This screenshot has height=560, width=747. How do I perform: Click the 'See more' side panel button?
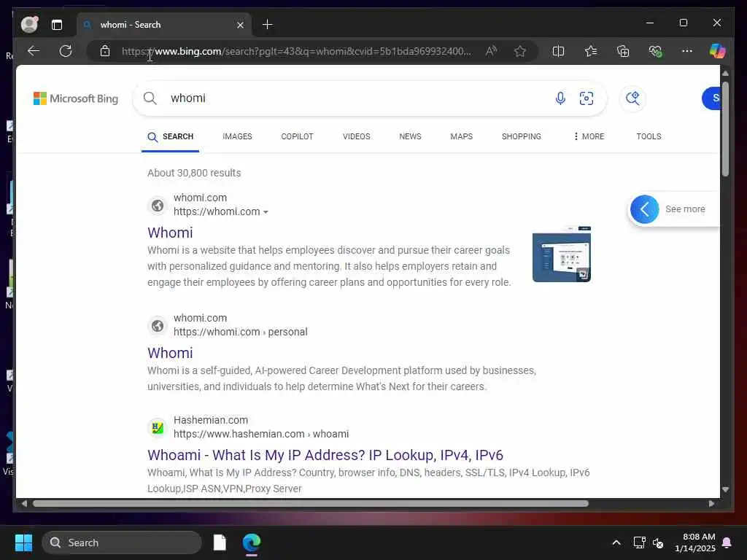tap(673, 209)
